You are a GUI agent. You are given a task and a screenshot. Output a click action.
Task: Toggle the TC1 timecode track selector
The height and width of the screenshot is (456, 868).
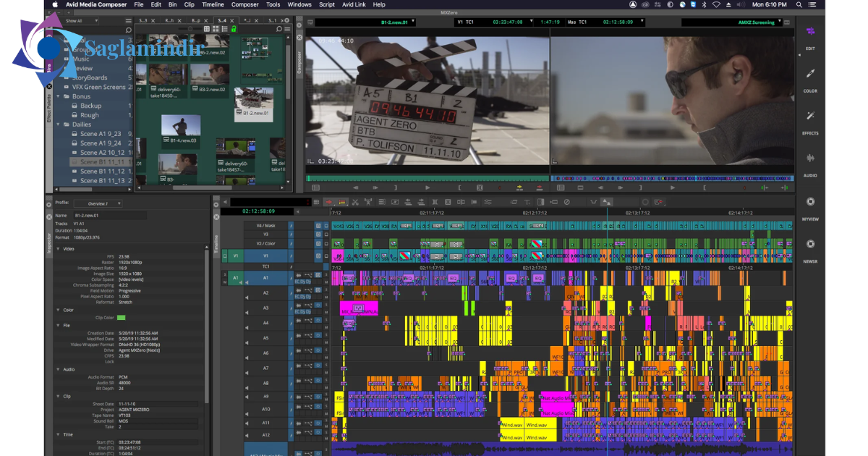coord(266,266)
